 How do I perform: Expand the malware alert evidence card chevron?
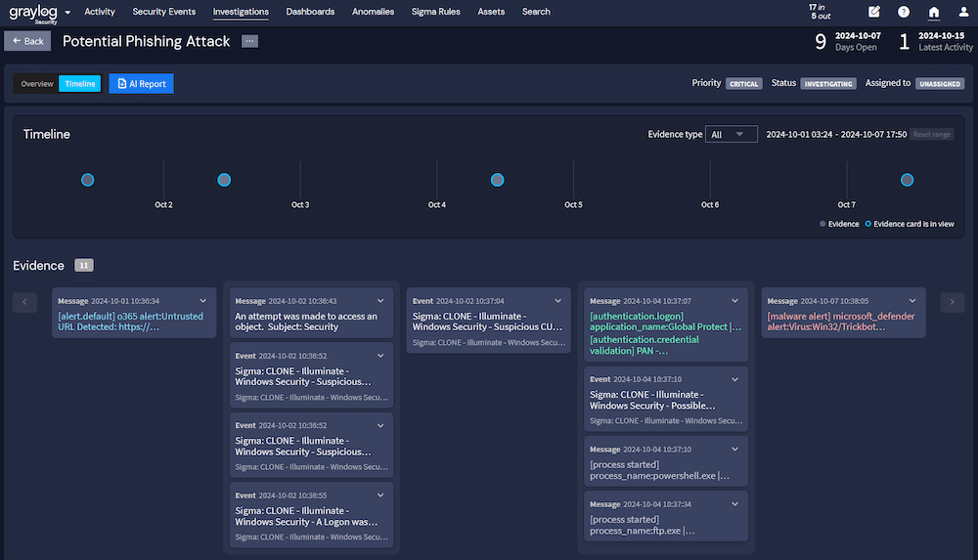click(x=912, y=301)
